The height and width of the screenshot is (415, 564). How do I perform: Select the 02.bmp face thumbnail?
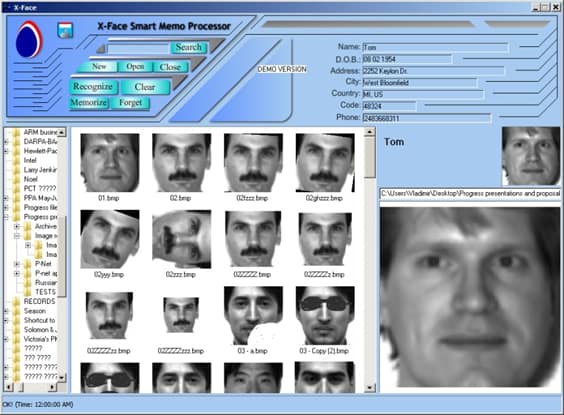(x=182, y=163)
